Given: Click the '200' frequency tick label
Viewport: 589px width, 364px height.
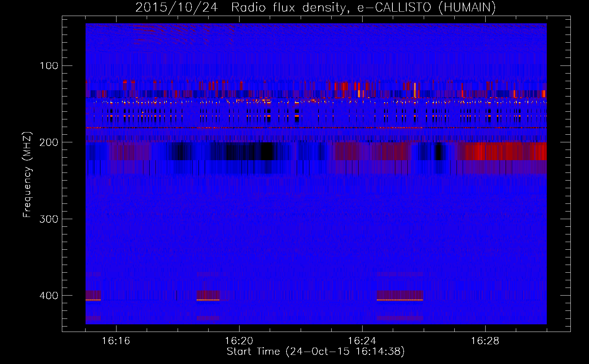Looking at the screenshot, I should [49, 142].
